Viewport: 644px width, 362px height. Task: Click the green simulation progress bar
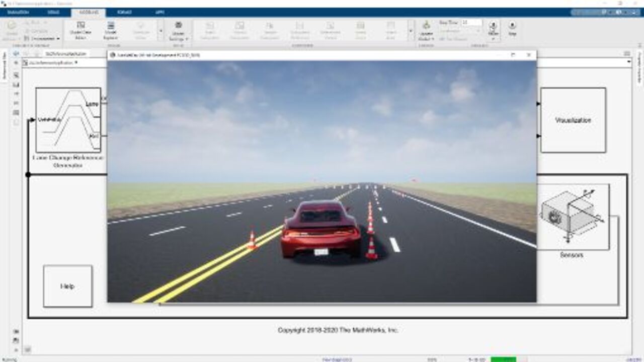click(x=503, y=359)
